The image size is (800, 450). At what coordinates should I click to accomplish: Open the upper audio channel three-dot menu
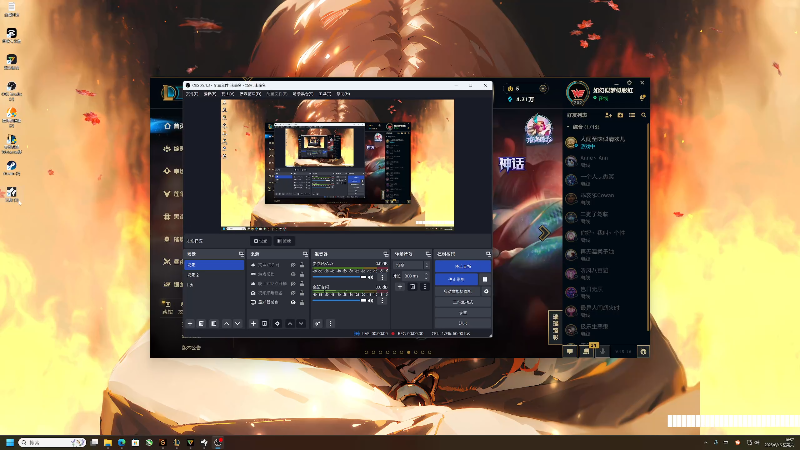[x=382, y=277]
